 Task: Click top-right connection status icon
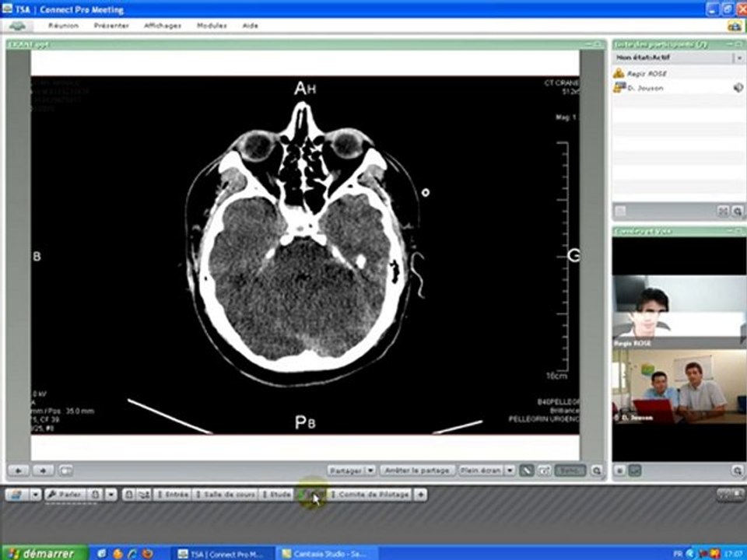[734, 26]
